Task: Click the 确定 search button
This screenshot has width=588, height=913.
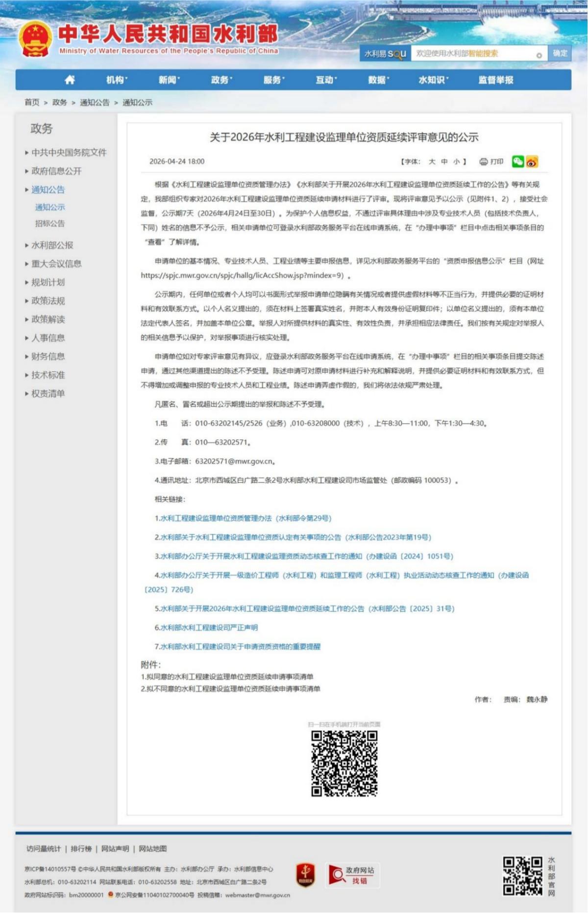Action: [560, 53]
